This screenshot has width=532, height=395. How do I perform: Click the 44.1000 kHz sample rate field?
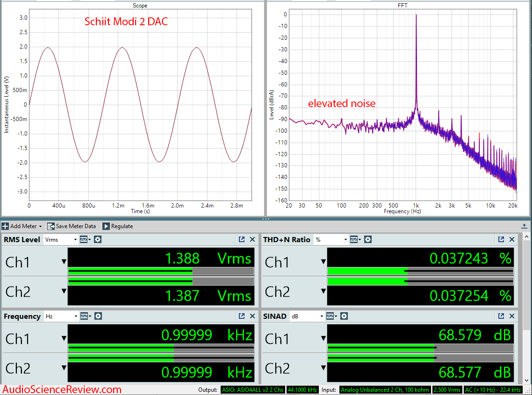pyautogui.click(x=302, y=390)
